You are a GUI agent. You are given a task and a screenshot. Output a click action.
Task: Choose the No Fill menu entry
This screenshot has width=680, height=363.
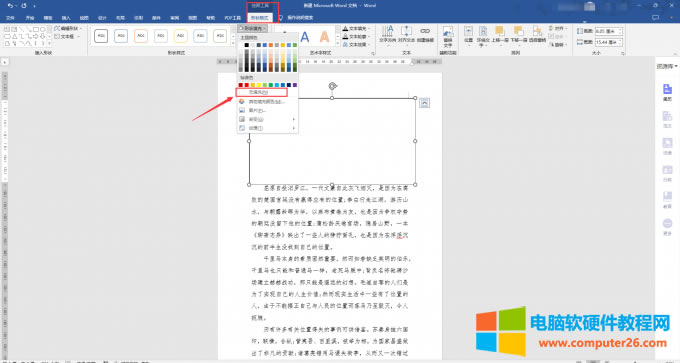point(262,92)
